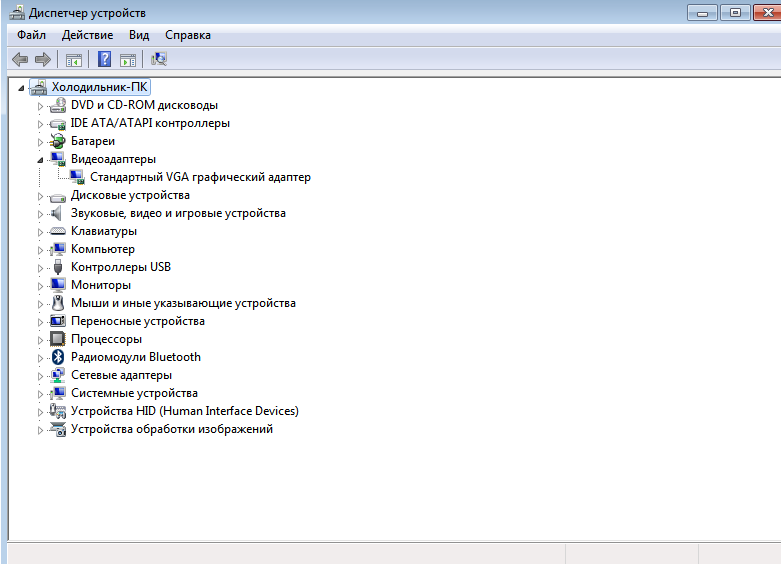Collapse the Видеоадаптеры category
Viewport: 781px width, 564px height.
pyautogui.click(x=40, y=160)
